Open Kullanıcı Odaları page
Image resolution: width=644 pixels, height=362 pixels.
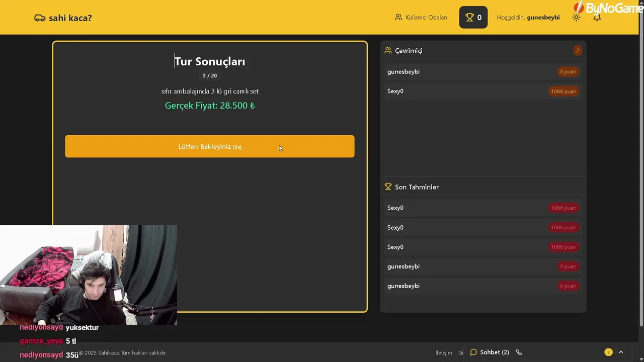click(x=421, y=18)
